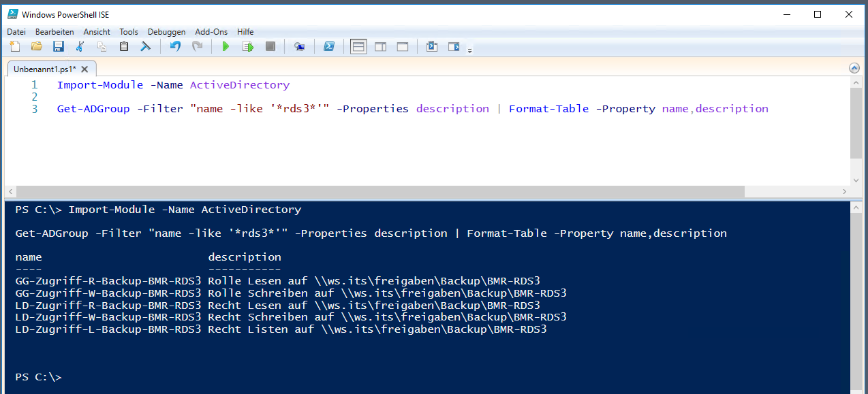Image resolution: width=868 pixels, height=394 pixels.
Task: Maximize the PowerShell ISE window
Action: tap(818, 14)
